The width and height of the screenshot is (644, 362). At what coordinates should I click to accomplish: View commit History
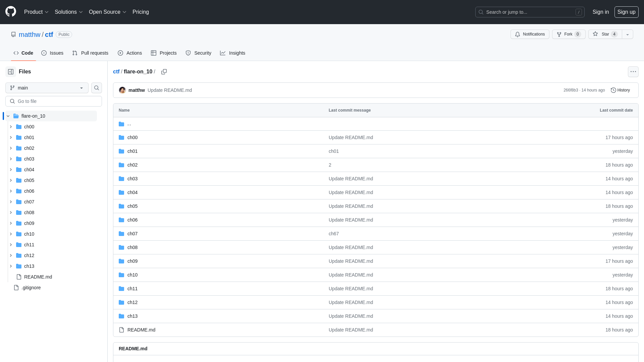620,90
